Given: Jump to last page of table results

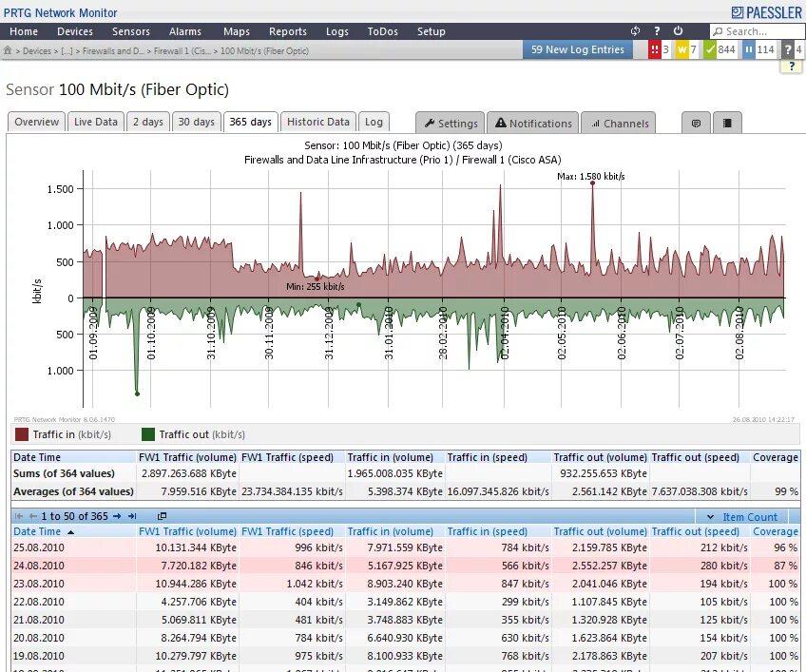Looking at the screenshot, I should click(132, 516).
